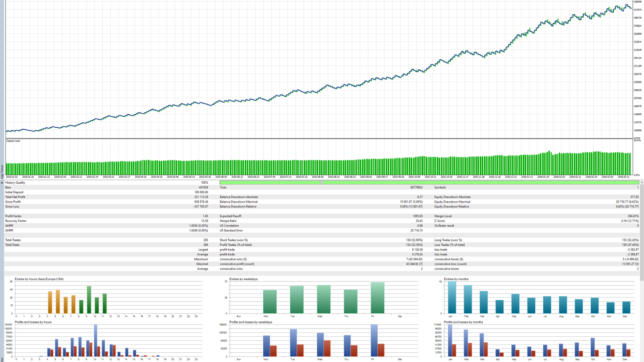Click the Expected Payoff label
The width and height of the screenshot is (644, 362).
point(230,216)
